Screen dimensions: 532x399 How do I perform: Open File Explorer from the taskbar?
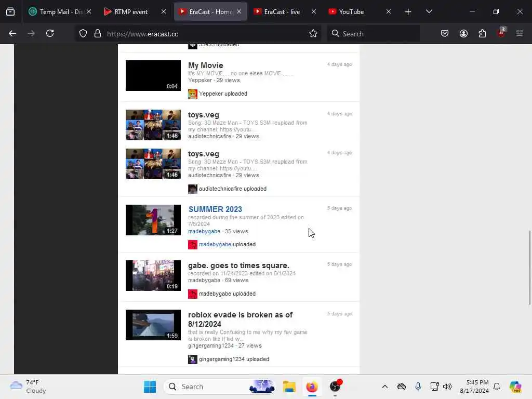pyautogui.click(x=289, y=387)
